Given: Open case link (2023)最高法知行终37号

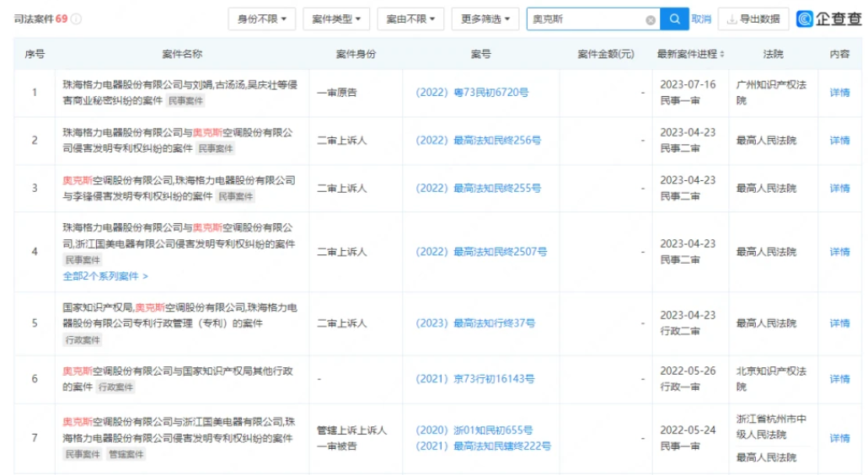Looking at the screenshot, I should [475, 323].
